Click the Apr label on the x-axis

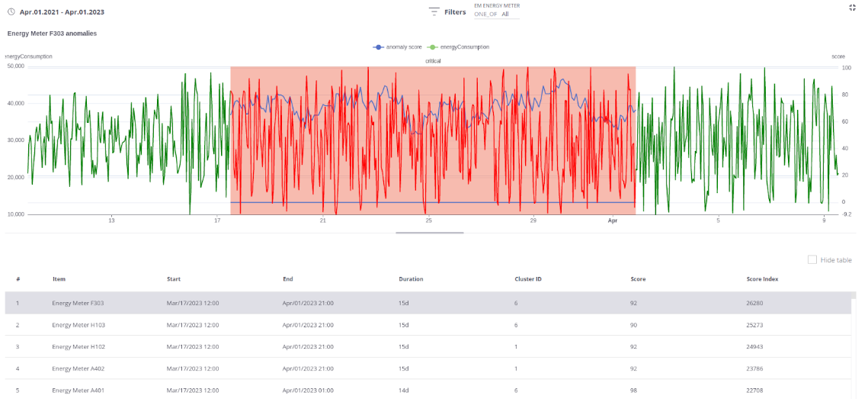612,221
